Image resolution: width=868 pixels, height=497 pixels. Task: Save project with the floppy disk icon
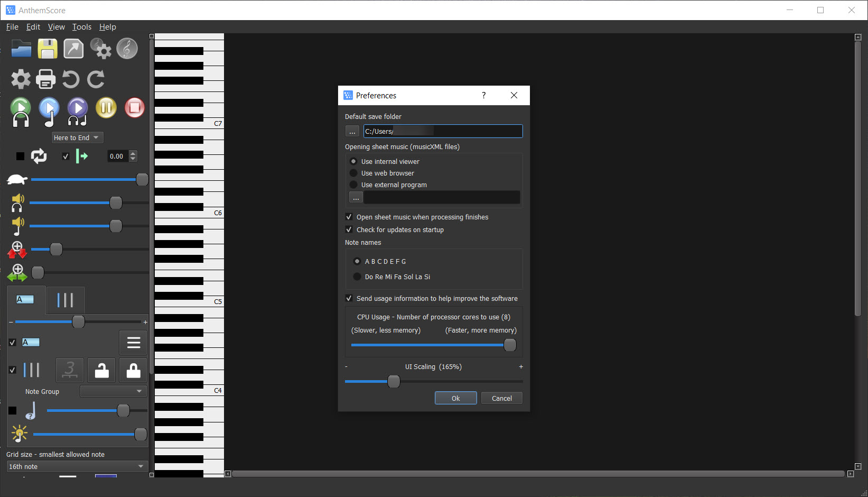pos(48,49)
